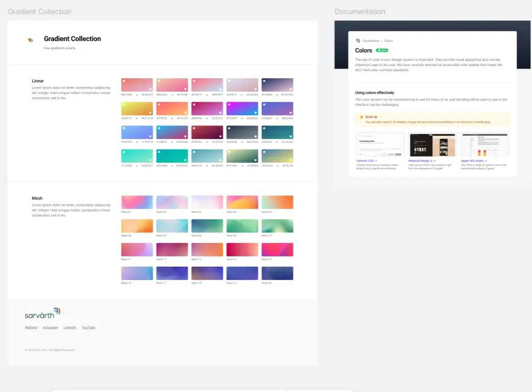Viewport: 532px width, 392px height.
Task: Click the bottom-right color stop dot on gradient #11CER92
Action: pos(149,160)
